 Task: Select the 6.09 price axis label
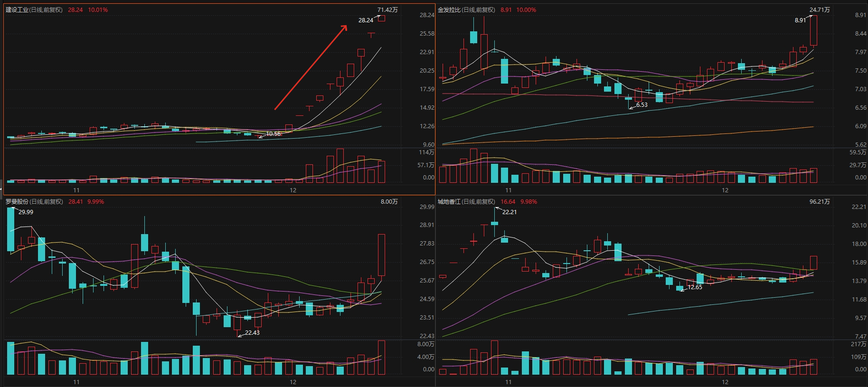pos(860,126)
